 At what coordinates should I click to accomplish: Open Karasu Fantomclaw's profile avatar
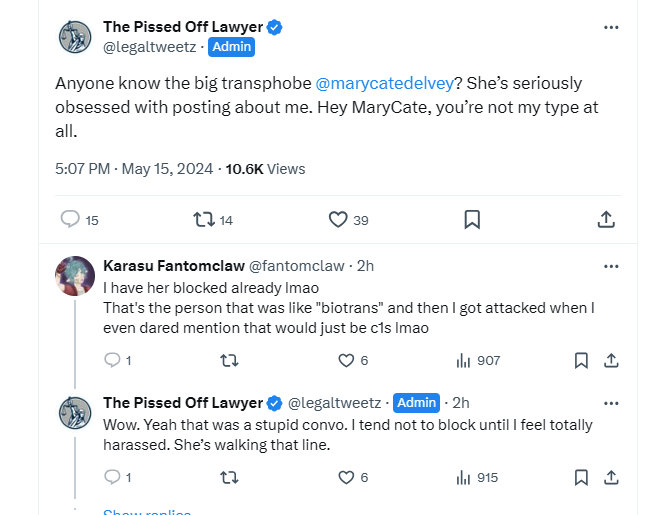coord(75,277)
